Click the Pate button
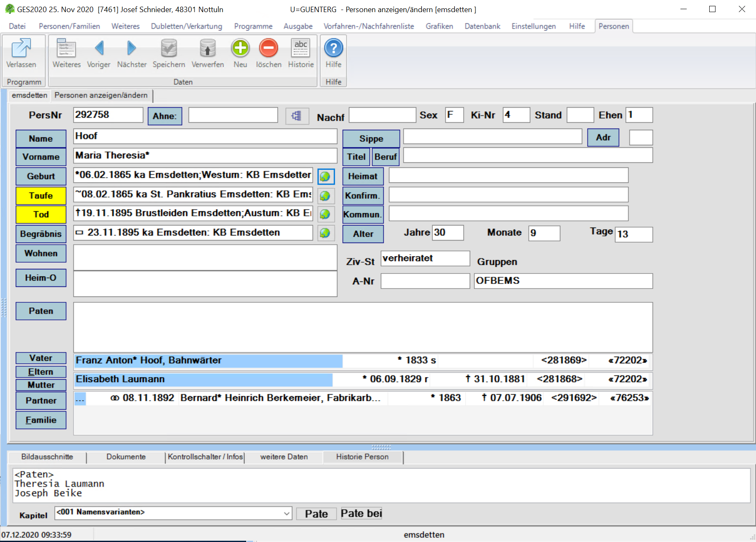The image size is (756, 542). (316, 514)
